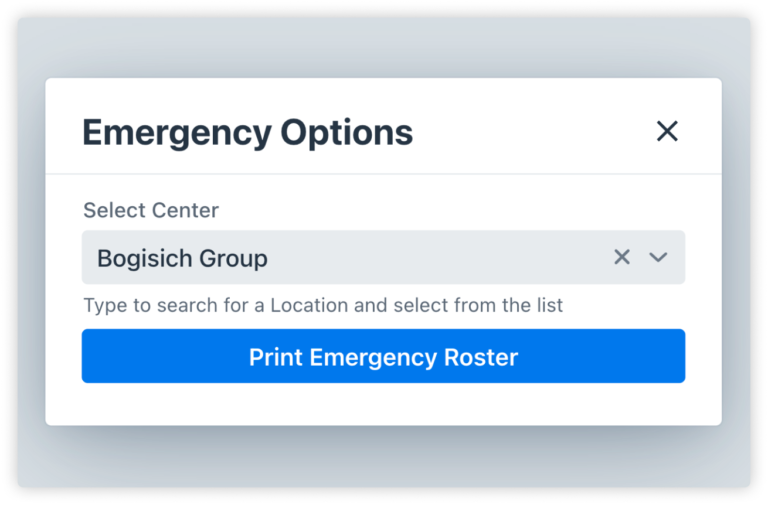Viewport: 768px width, 505px height.
Task: Click the Bogisich Group selected value text
Action: coord(182,258)
